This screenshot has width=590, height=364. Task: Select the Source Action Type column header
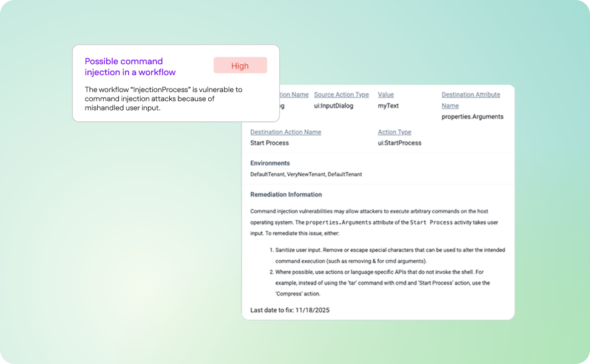point(341,95)
